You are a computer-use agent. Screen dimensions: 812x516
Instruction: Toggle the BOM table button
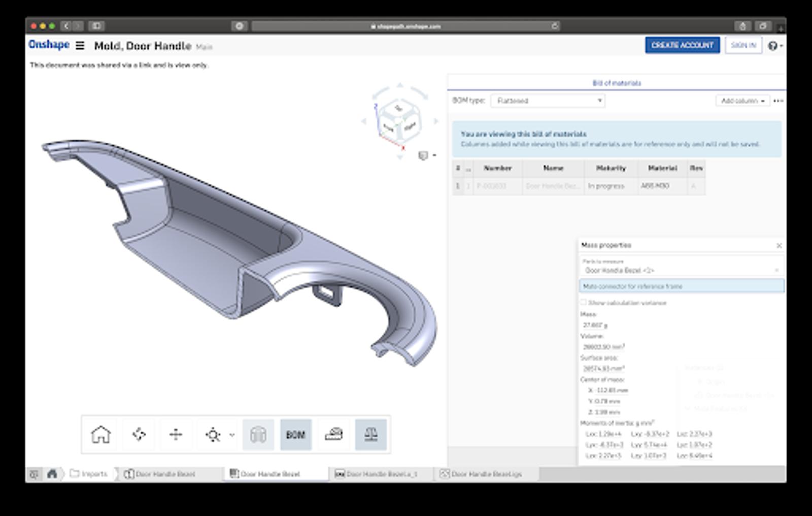coord(295,435)
